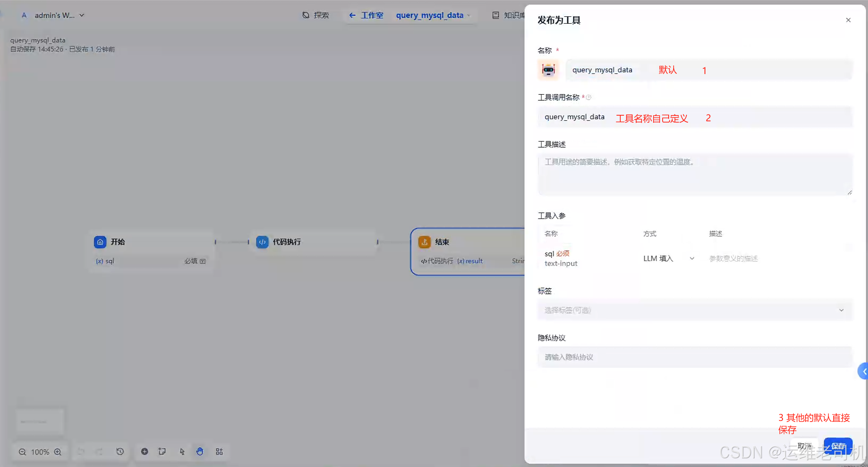Click the 隐私协议 privacy policy input field
Viewport: 868px width, 467px height.
(694, 357)
